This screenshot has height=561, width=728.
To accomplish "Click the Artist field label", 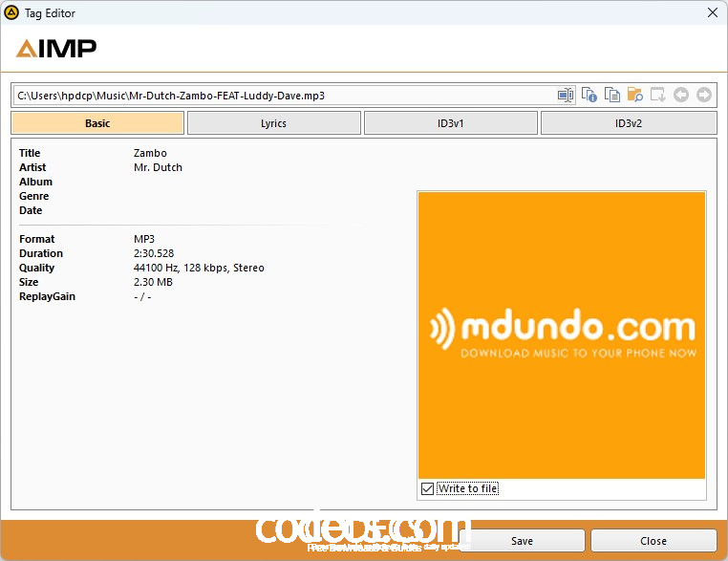I will coord(32,167).
